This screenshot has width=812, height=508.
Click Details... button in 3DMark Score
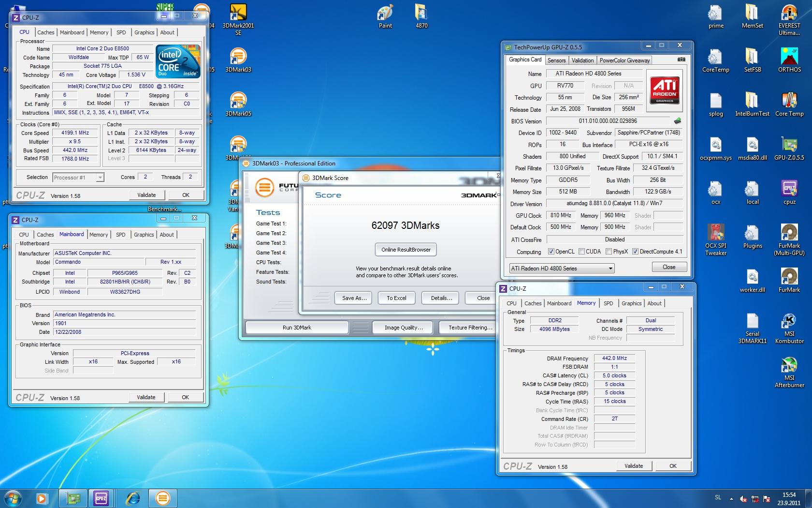click(441, 298)
